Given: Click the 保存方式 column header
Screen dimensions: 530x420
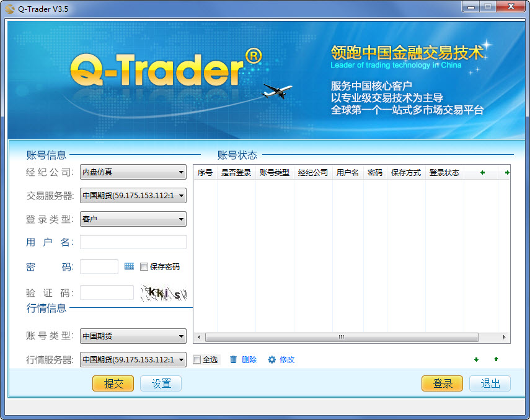Looking at the screenshot, I should [x=406, y=173].
